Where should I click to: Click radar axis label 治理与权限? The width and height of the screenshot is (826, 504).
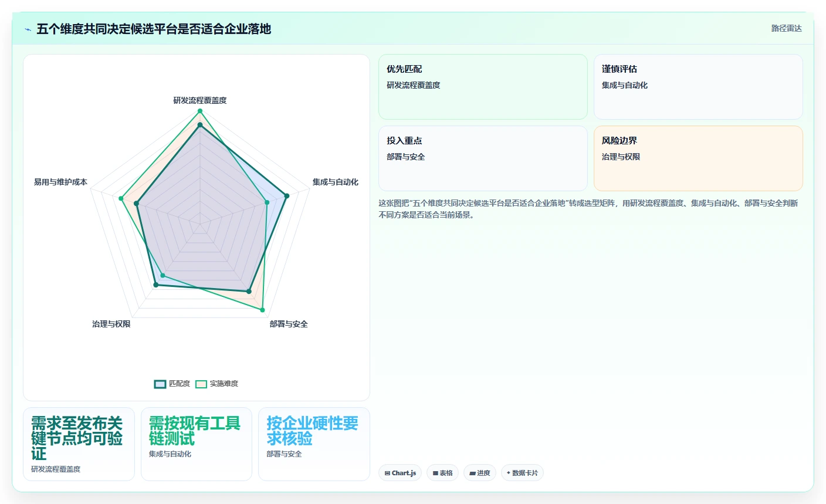tap(111, 324)
